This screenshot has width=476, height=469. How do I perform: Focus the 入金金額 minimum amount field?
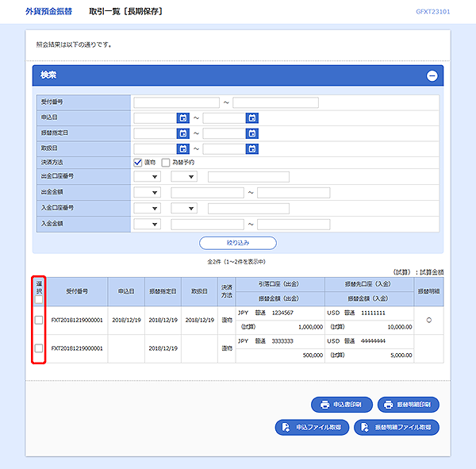tap(207, 225)
